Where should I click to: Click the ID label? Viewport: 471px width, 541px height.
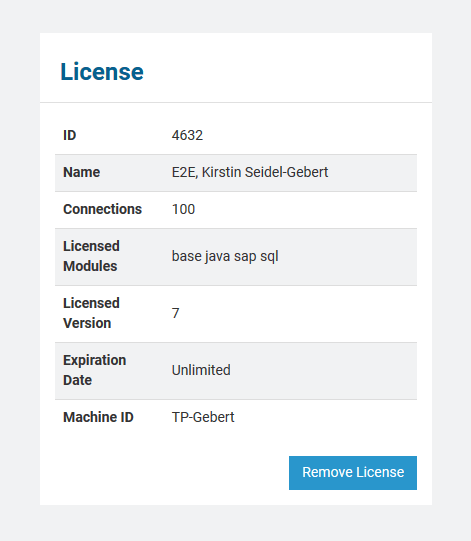(69, 135)
